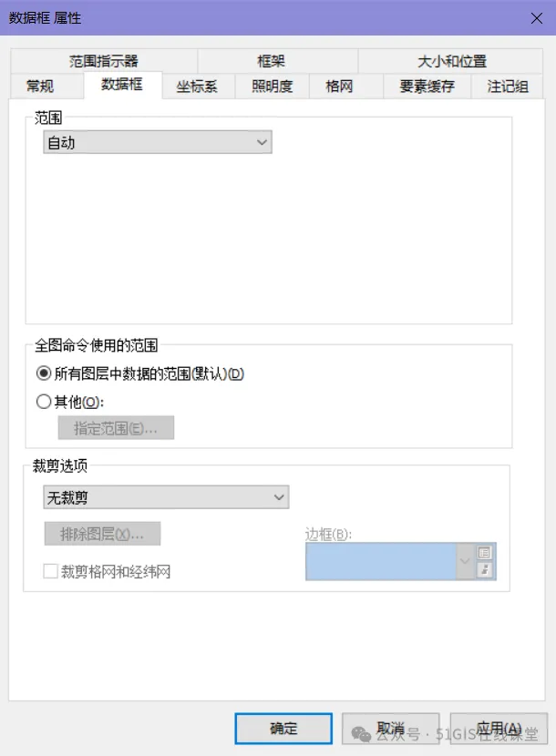This screenshot has width=556, height=756.
Task: Click the 应用(A) button
Action: (x=499, y=728)
